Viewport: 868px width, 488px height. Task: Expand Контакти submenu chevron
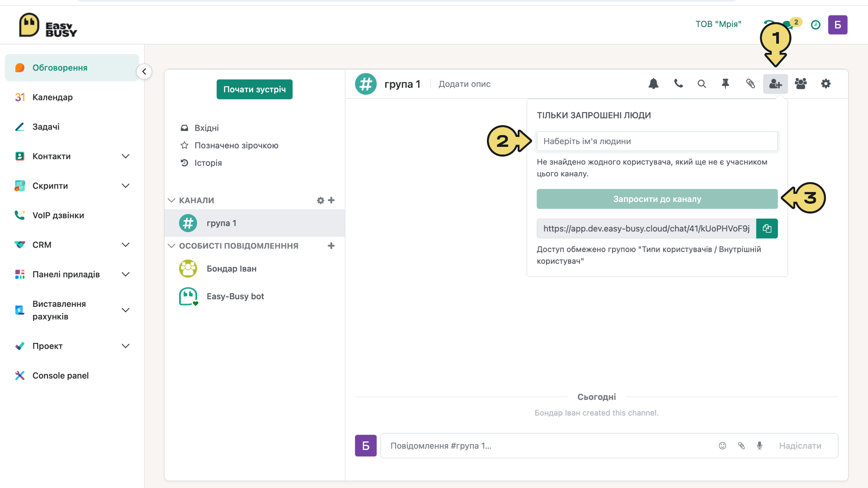[126, 156]
